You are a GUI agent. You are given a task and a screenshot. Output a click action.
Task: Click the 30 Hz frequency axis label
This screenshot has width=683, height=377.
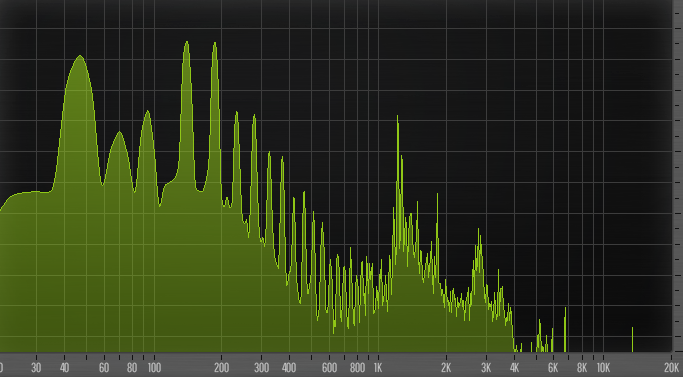tap(36, 368)
